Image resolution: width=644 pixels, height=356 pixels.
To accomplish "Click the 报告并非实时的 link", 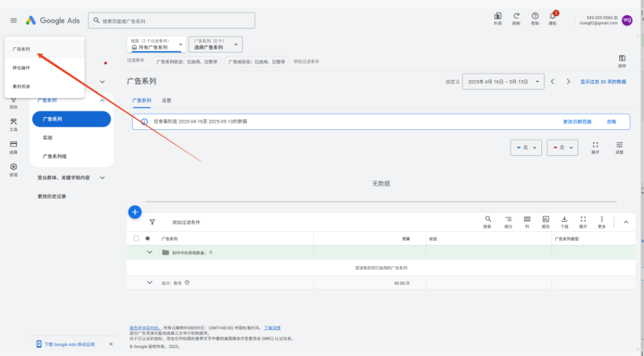I will click(145, 328).
